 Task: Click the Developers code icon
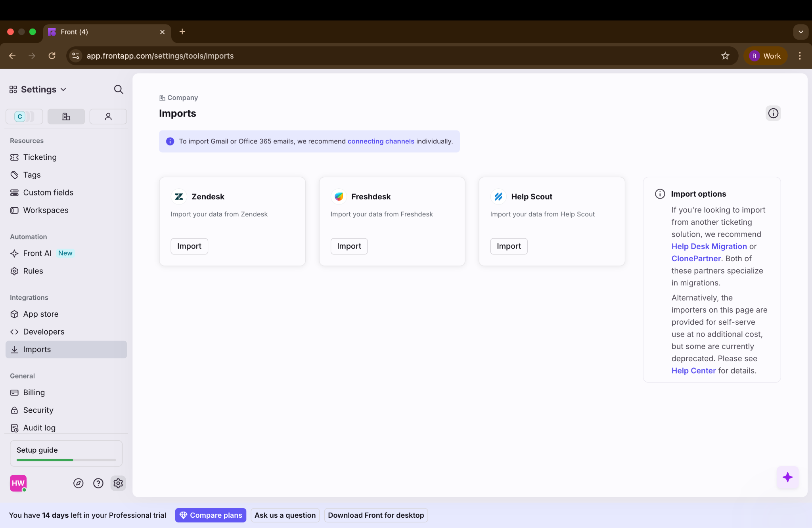[x=14, y=331]
